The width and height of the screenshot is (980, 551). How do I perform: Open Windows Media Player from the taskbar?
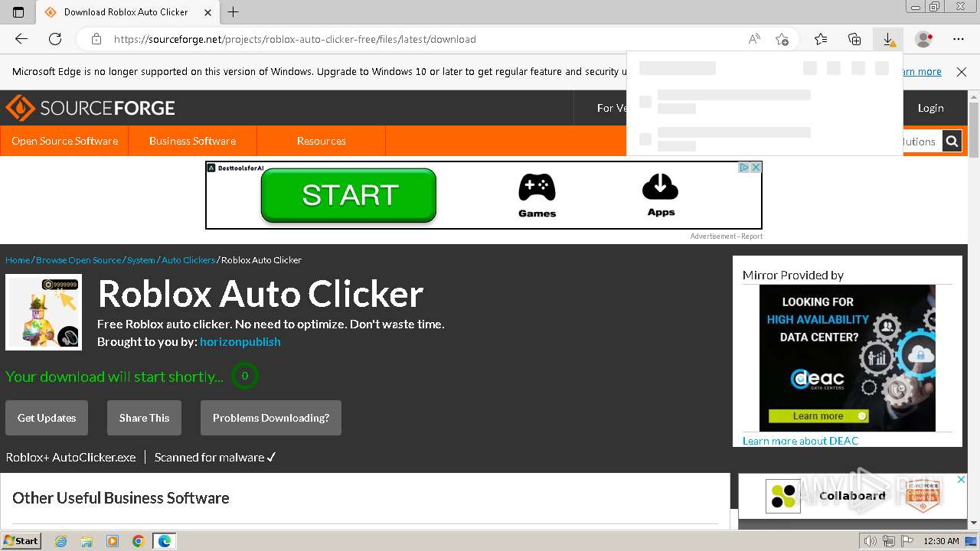(113, 541)
